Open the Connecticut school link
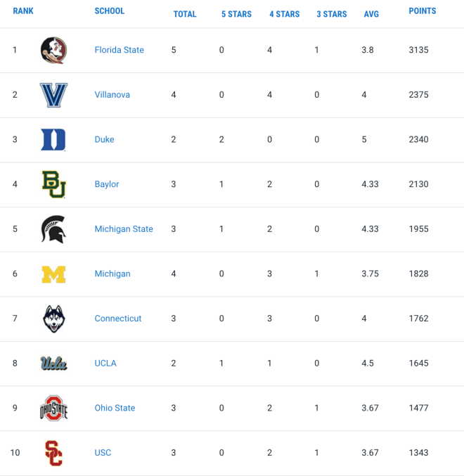The height and width of the screenshot is (476, 464). (x=118, y=318)
